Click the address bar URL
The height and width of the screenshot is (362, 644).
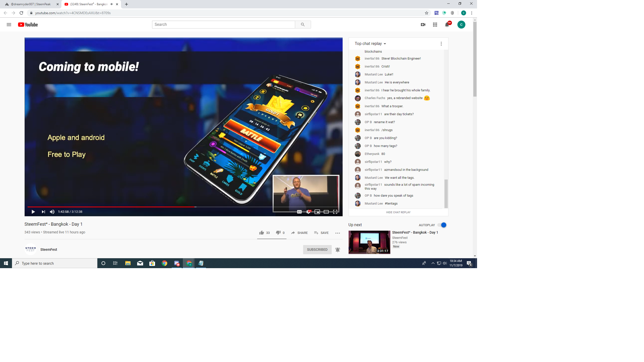pos(73,13)
